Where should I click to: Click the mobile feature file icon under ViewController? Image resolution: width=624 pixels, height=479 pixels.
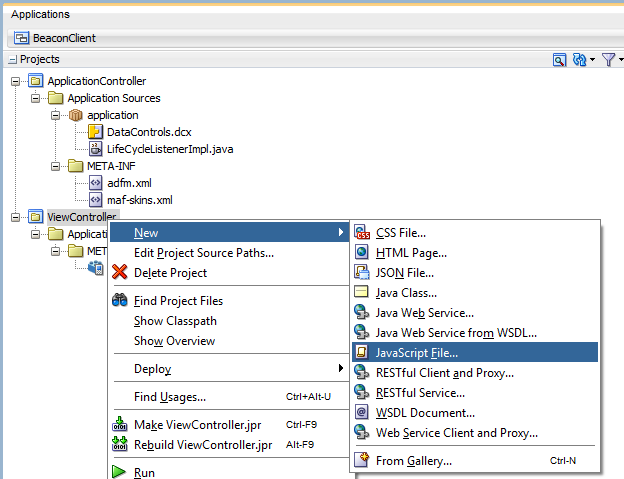click(96, 268)
